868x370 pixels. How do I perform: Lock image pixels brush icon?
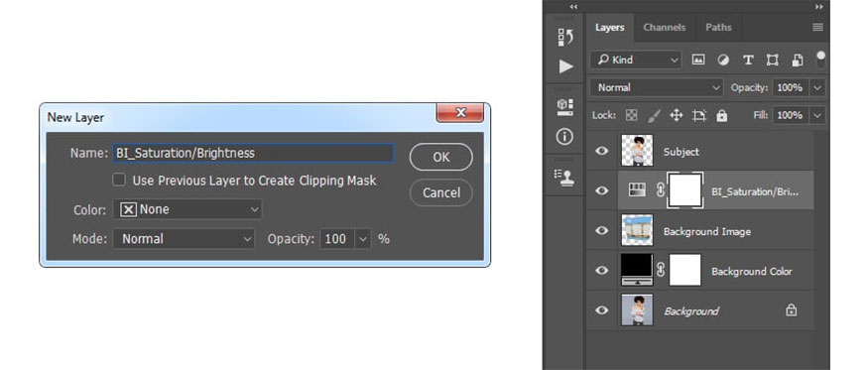[654, 115]
